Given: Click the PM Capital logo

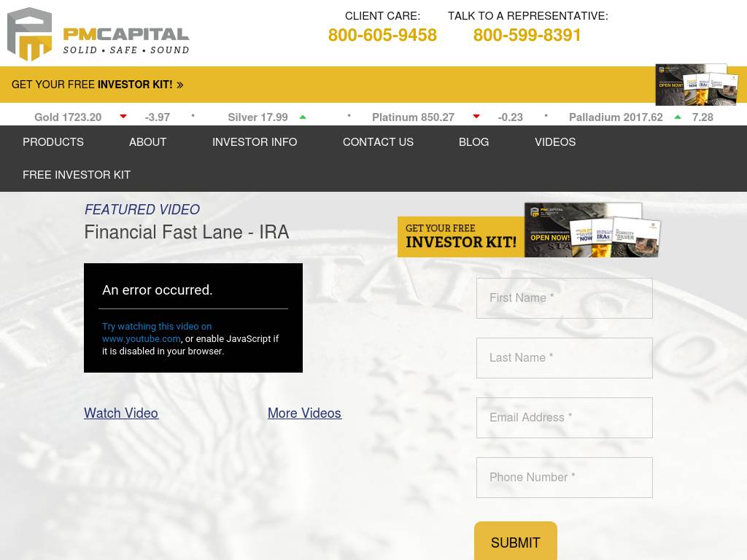Looking at the screenshot, I should (x=98, y=34).
